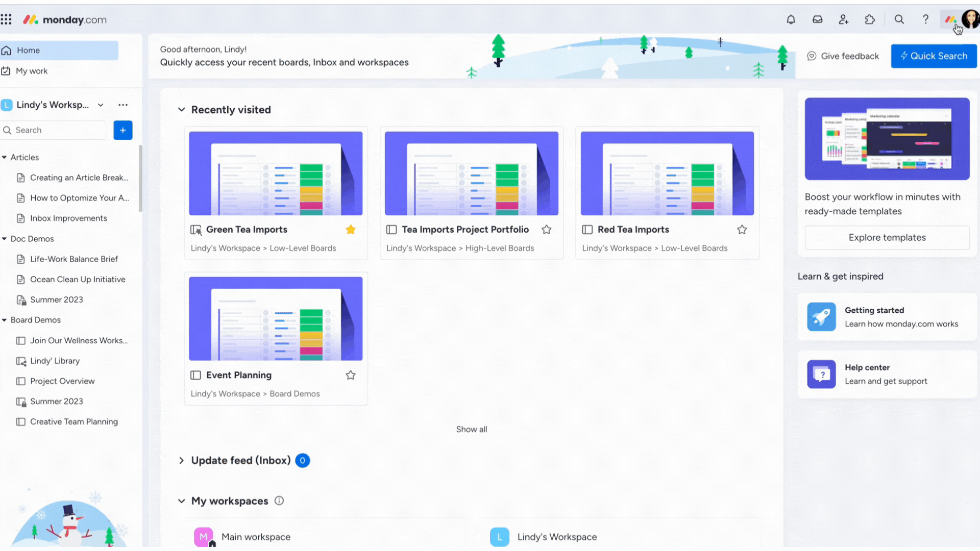Screen dimensions: 980x551
Task: Open Ocean Clean Up Initiative doc
Action: coord(77,280)
